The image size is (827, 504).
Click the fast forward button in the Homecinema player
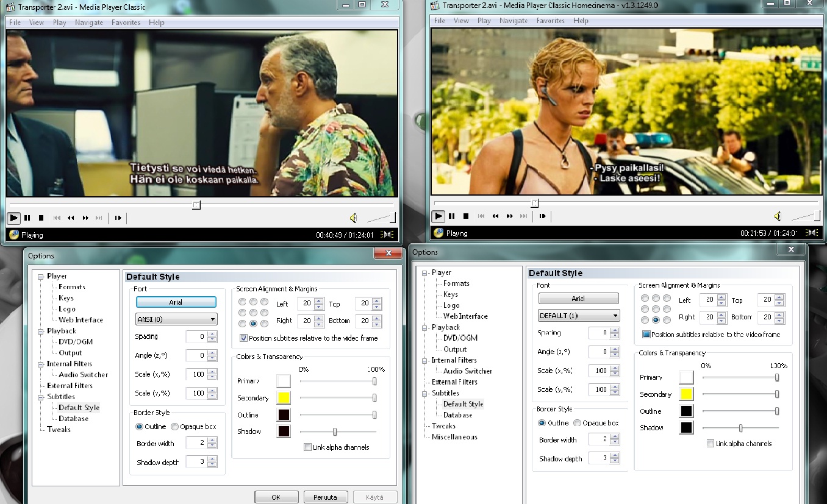509,216
